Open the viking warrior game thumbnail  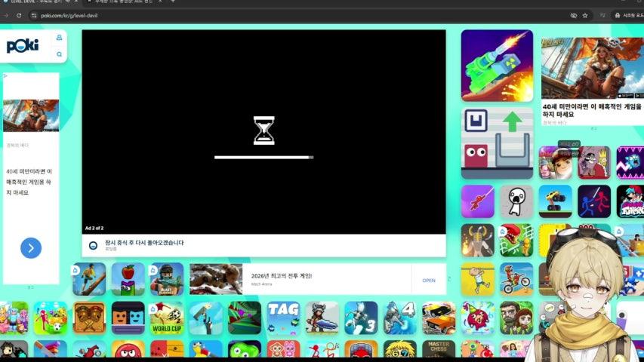coord(478,241)
